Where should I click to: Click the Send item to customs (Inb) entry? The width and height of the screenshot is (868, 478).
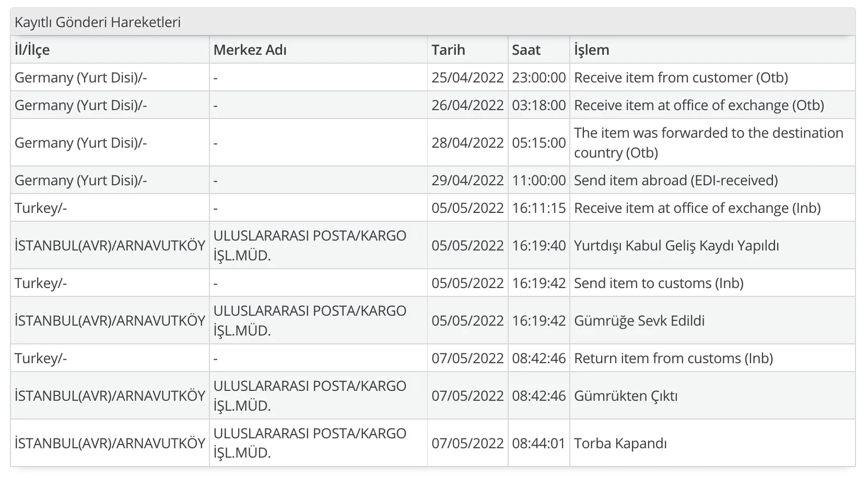[x=659, y=283]
